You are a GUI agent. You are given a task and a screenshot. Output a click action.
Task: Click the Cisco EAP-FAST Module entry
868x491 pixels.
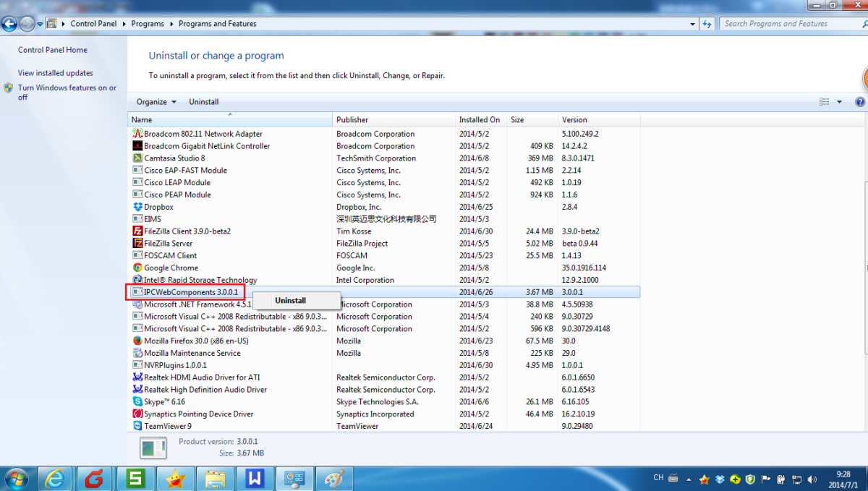(384, 171)
